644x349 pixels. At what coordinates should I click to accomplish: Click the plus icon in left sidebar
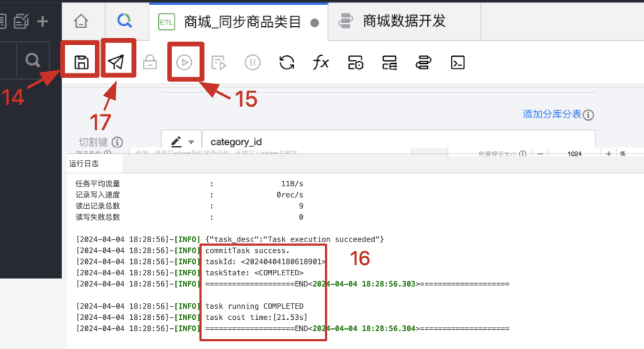point(42,22)
